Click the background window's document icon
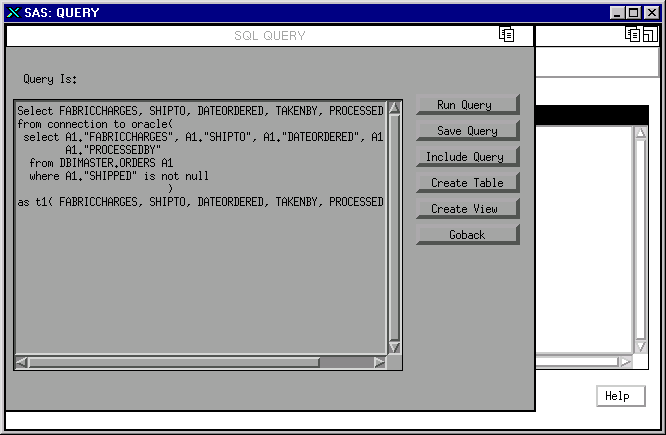 (632, 34)
